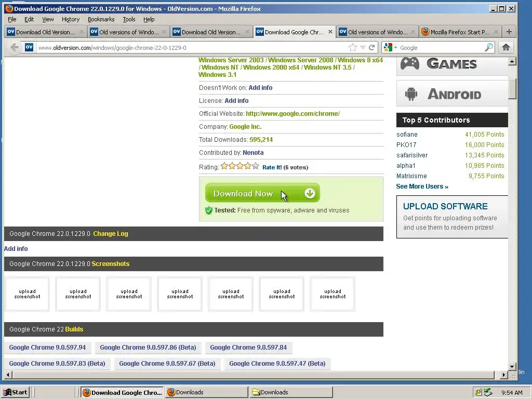
Task: Click Add info under the Change Log header
Action: tap(16, 249)
